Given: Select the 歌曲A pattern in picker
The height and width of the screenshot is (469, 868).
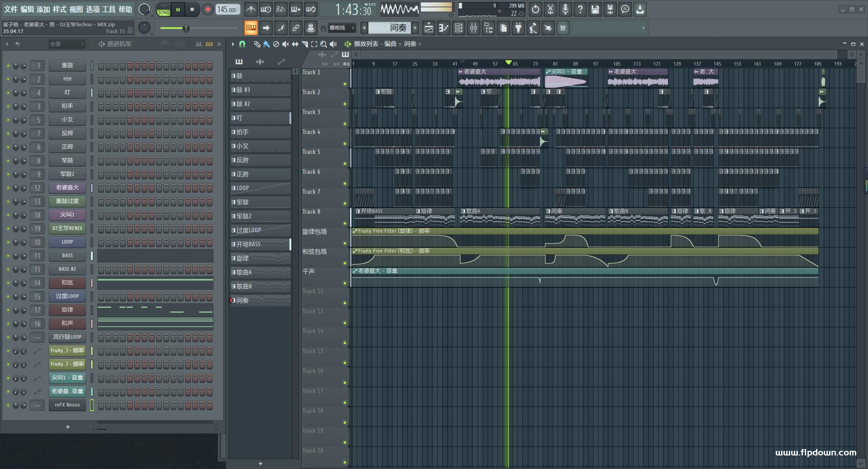Looking at the screenshot, I should (x=260, y=272).
